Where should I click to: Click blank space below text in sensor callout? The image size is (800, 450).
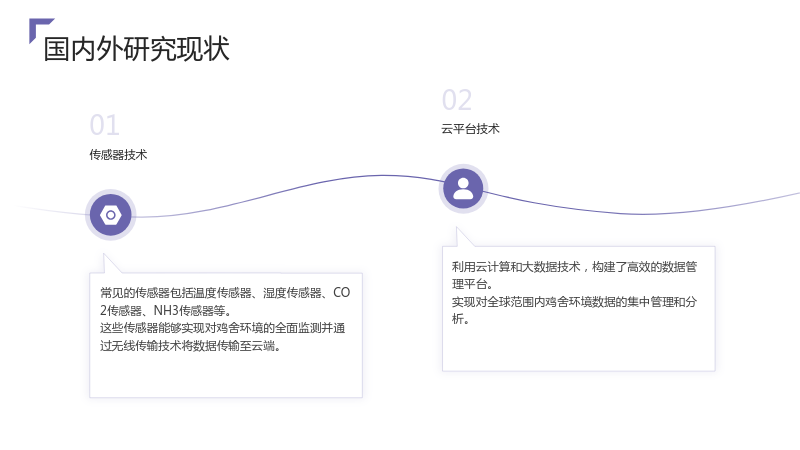pos(226,375)
